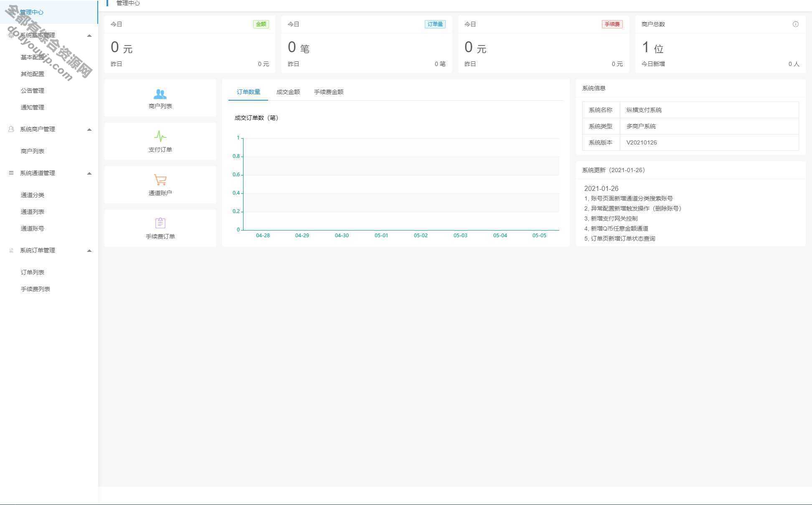Image resolution: width=812 pixels, height=505 pixels.
Task: Collapse the 系统订单管理 menu arrow
Action: 89,251
